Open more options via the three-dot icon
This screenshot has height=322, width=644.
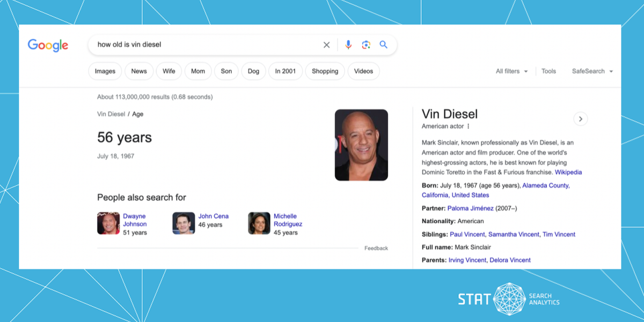[468, 126]
